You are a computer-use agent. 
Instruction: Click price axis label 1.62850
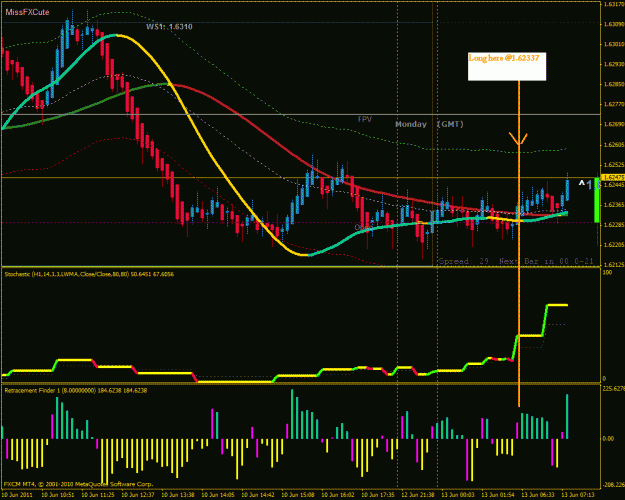click(x=613, y=85)
